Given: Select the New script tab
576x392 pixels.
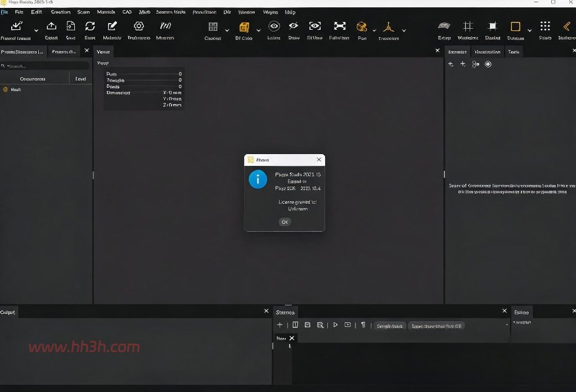Looking at the screenshot, I should pos(281,338).
